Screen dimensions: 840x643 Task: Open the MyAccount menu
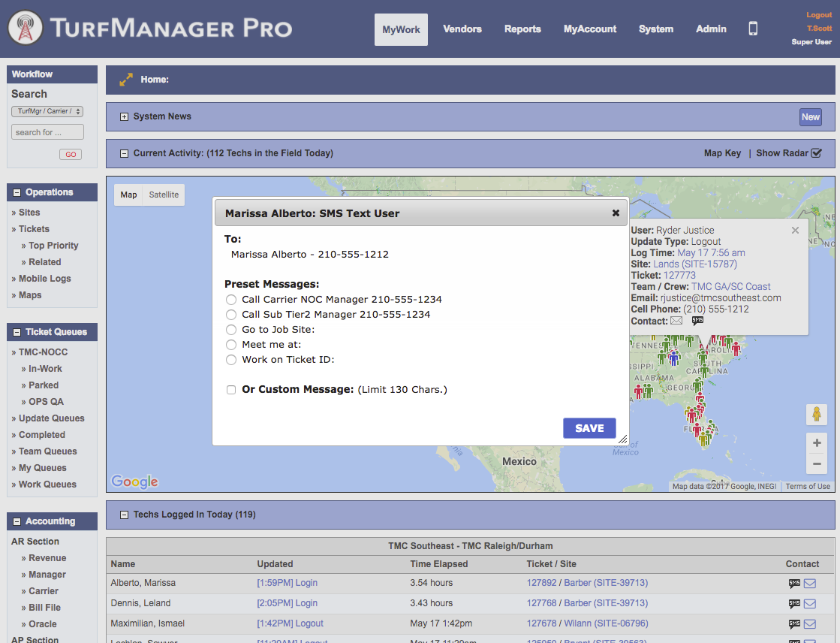(590, 29)
